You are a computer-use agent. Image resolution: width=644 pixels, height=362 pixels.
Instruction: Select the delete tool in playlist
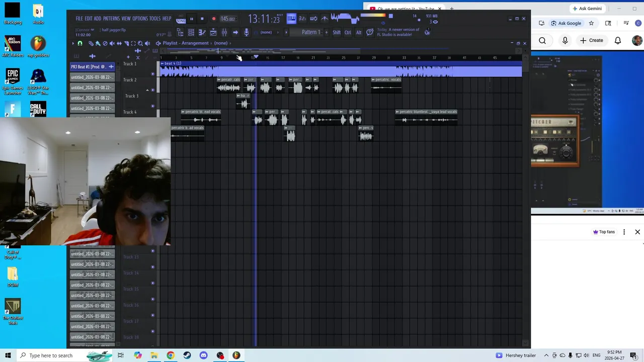pyautogui.click(x=105, y=44)
